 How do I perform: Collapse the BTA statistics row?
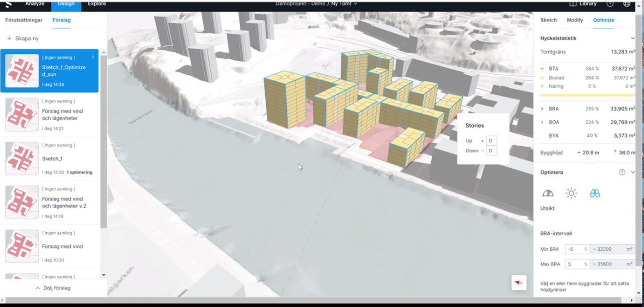pyautogui.click(x=542, y=69)
